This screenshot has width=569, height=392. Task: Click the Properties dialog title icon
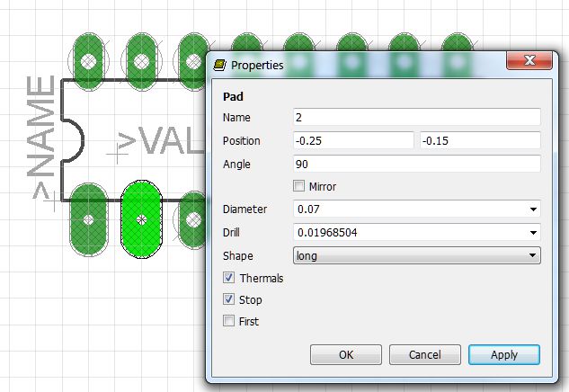219,64
